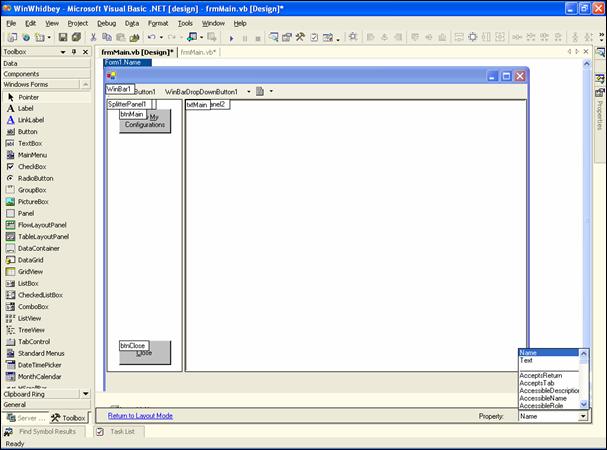Click the Undo arrow icon
Screen dimensions: 607x450
click(151, 37)
